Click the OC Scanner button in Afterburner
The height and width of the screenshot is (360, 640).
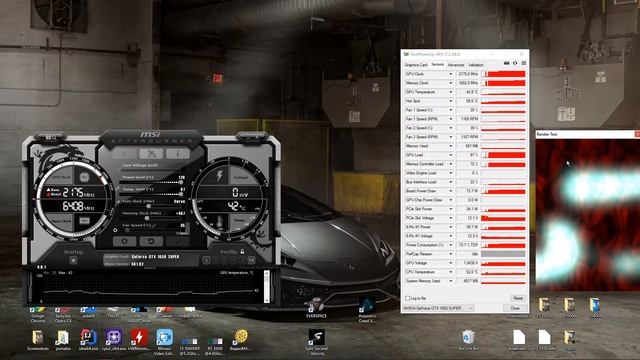click(51, 138)
